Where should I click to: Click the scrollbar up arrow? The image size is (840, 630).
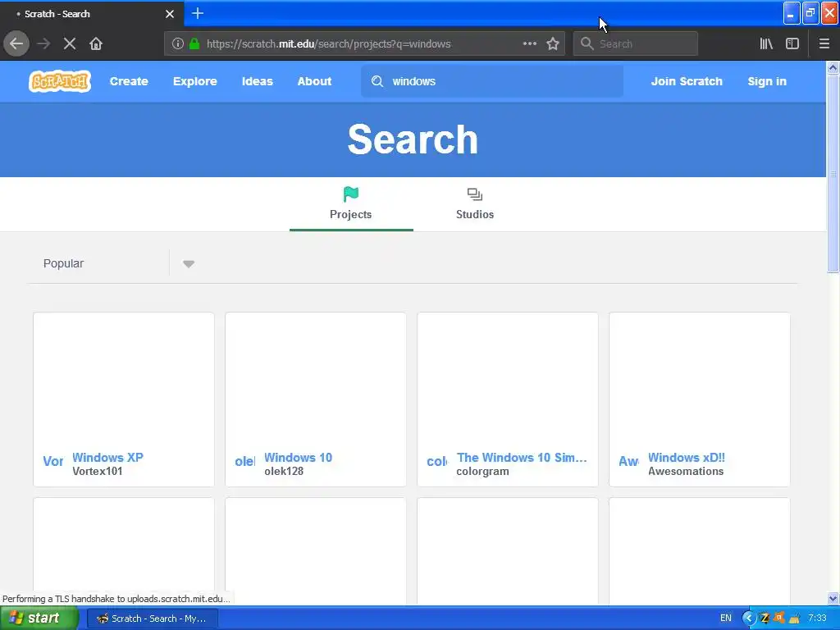point(833,67)
